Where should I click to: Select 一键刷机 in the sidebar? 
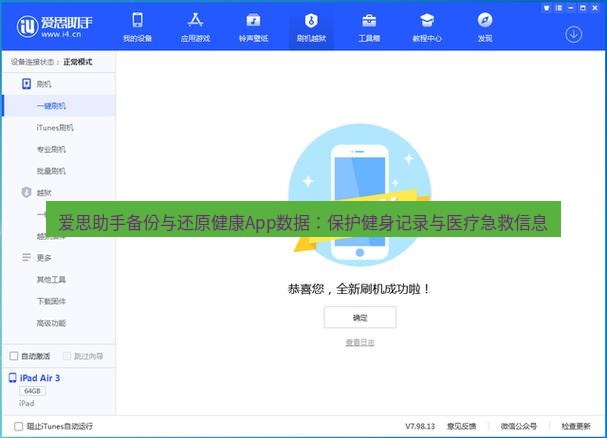59,106
